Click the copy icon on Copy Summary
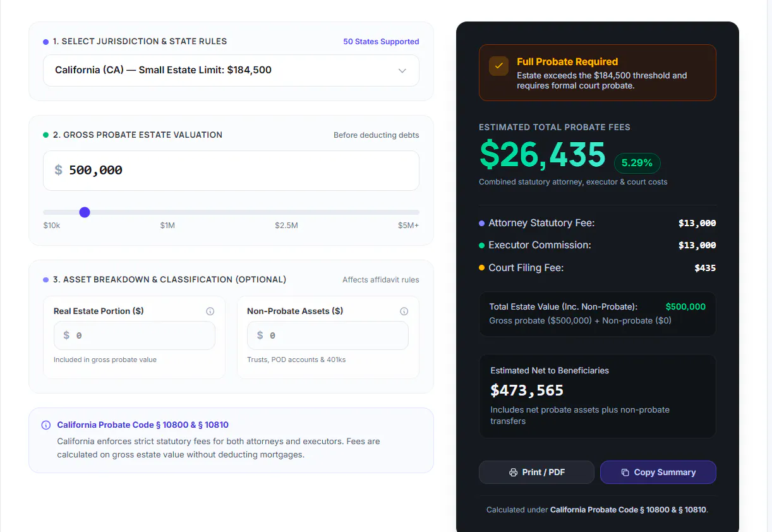772x532 pixels. [x=625, y=473]
